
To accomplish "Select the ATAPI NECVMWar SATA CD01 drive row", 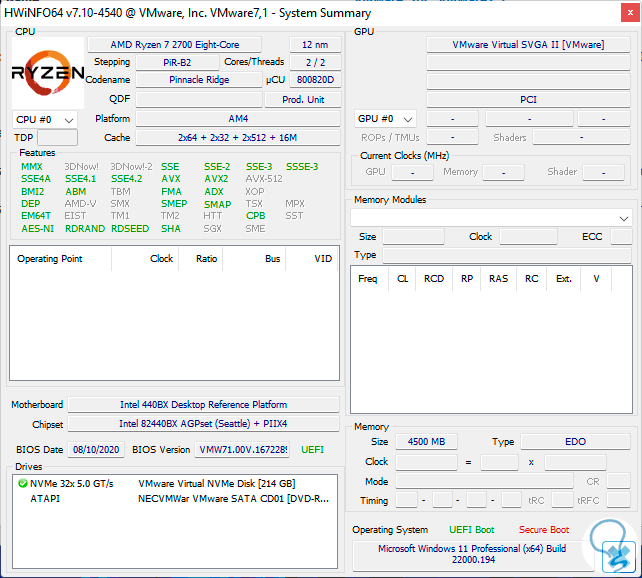I will [175, 499].
